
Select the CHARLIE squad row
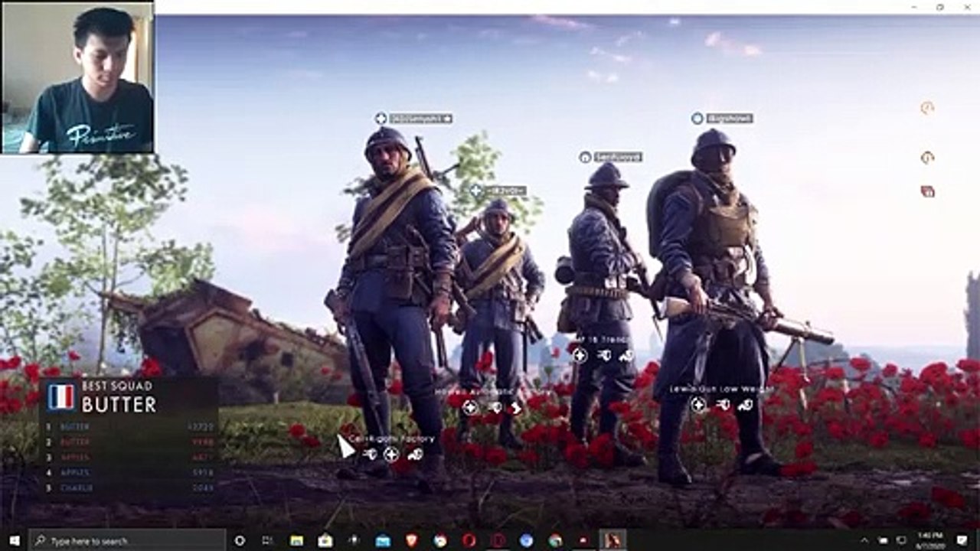click(x=129, y=487)
